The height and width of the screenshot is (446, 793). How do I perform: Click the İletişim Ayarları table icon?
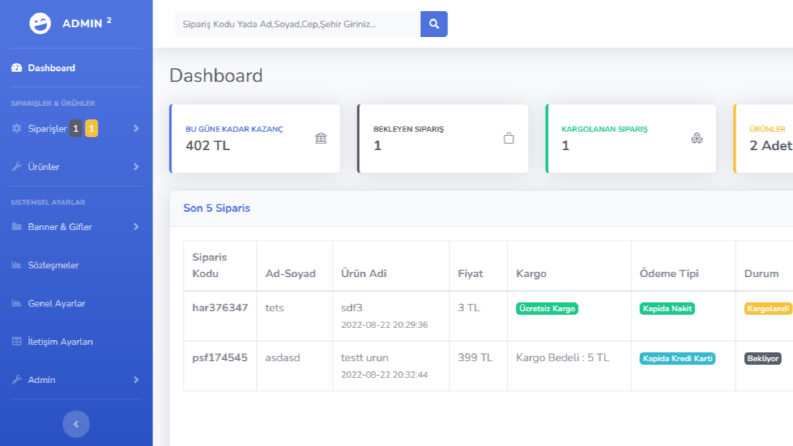coord(17,341)
